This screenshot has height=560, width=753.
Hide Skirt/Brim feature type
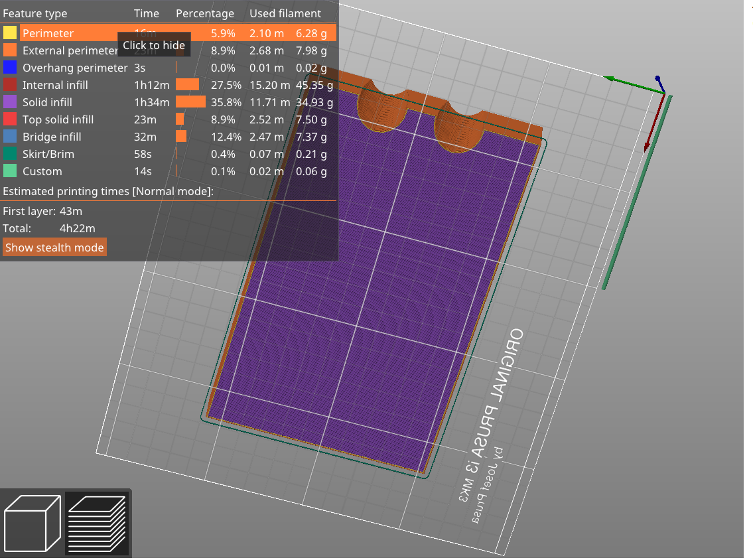tap(169, 154)
